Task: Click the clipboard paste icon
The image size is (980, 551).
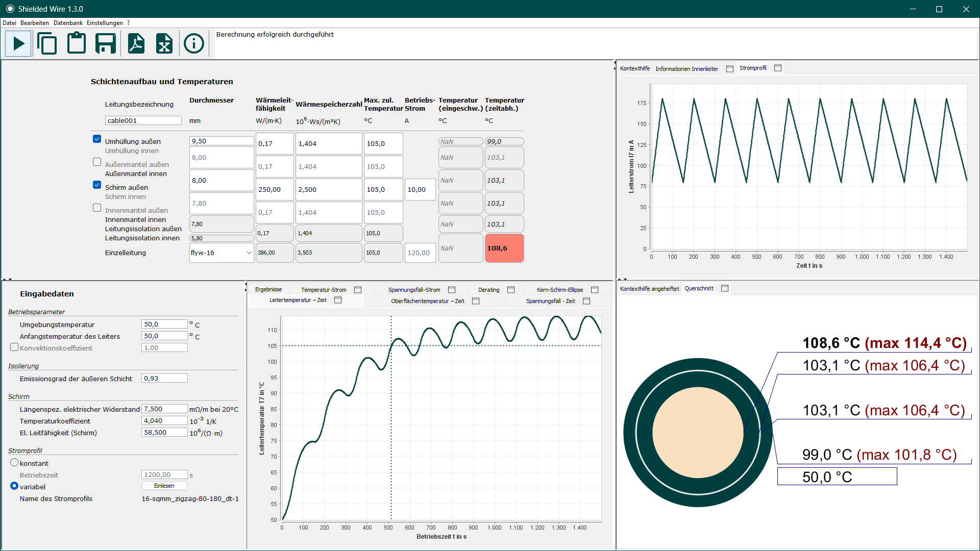Action: coord(77,43)
